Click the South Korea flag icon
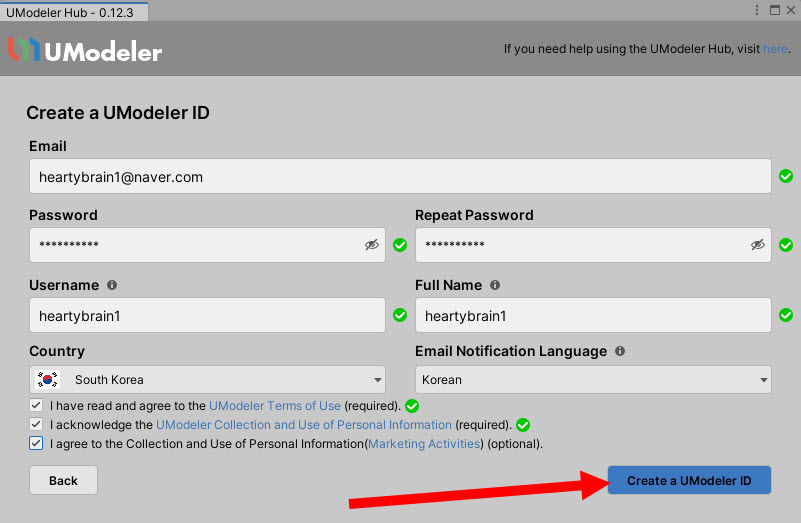 click(48, 379)
